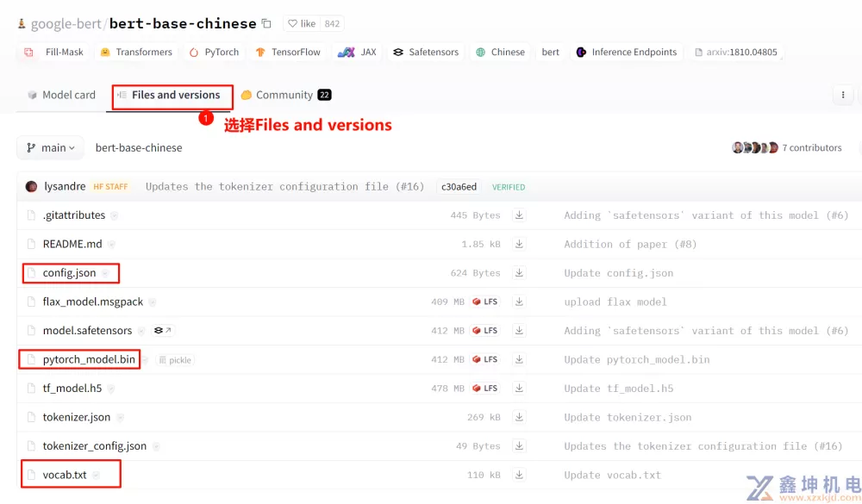Click the bert-base-chinese breadcrumb path
The width and height of the screenshot is (862, 504).
139,148
